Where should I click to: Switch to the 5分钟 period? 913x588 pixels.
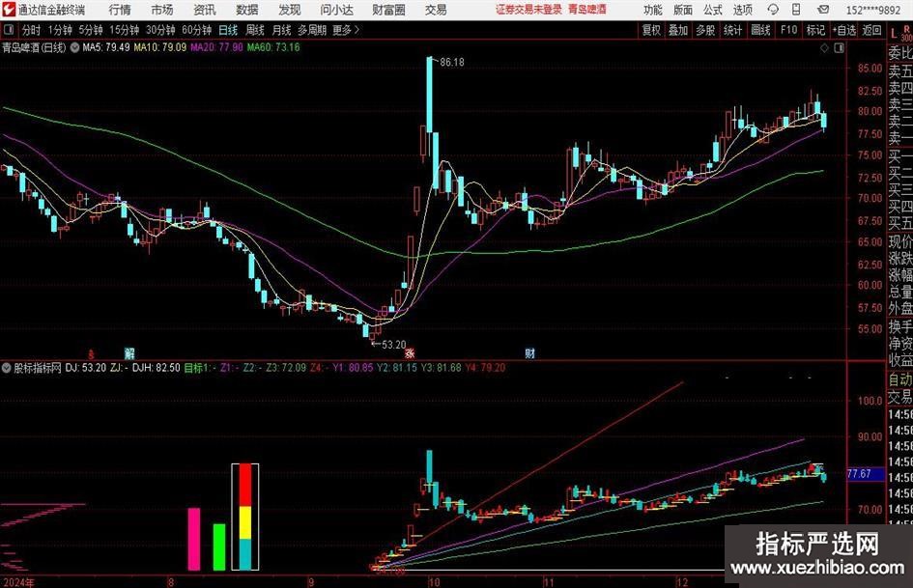click(91, 30)
